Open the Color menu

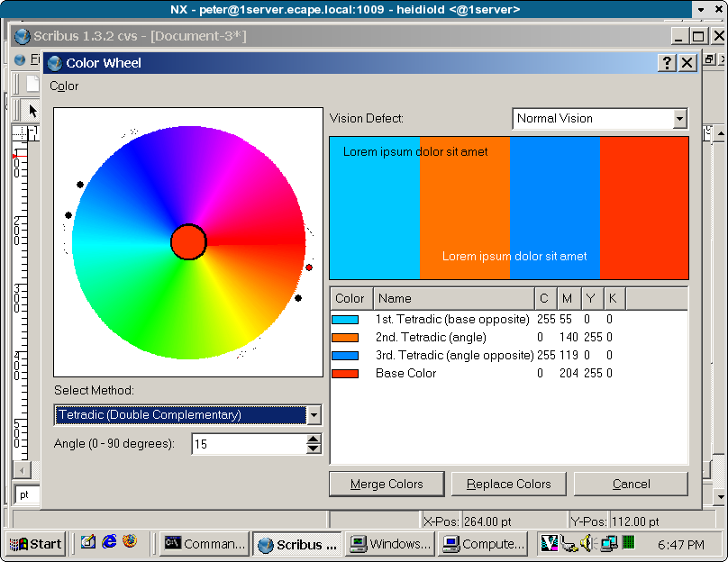click(64, 86)
